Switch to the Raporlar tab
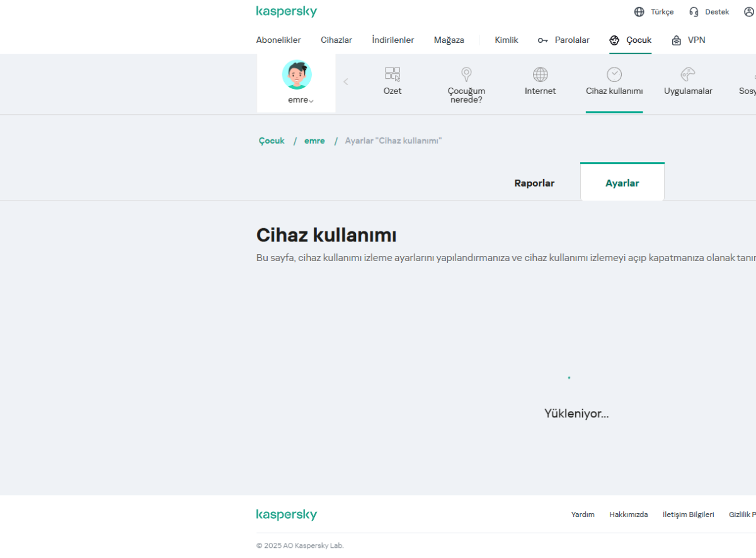This screenshot has height=558, width=756. point(534,183)
